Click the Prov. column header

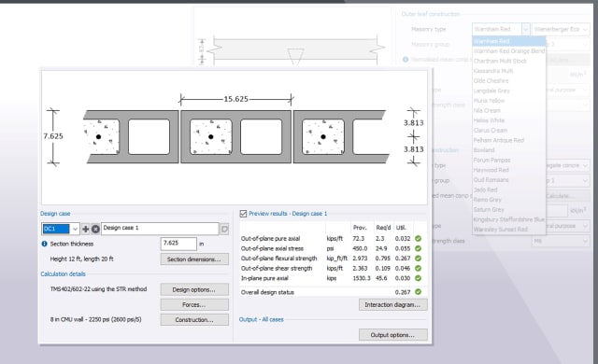[360, 228]
